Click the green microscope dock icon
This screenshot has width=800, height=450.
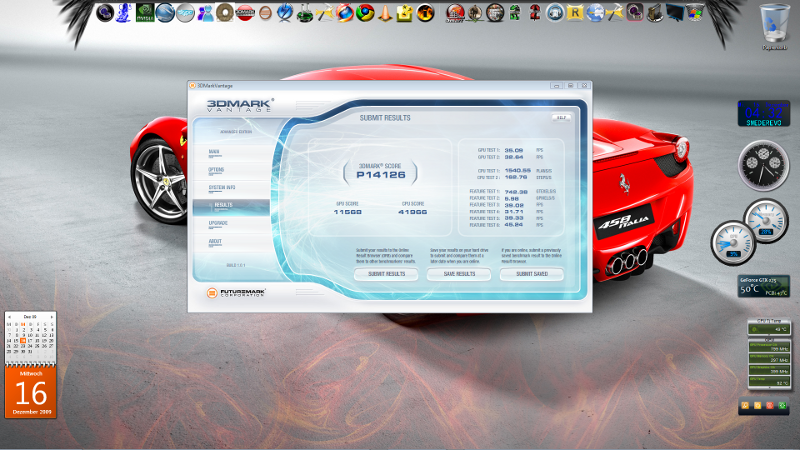[x=305, y=13]
